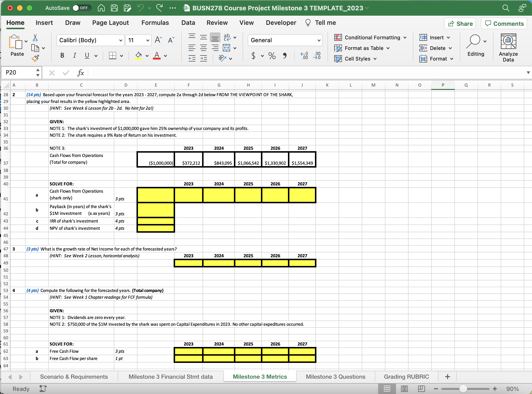Toggle bold formatting
The width and height of the screenshot is (532, 394).
click(62, 55)
